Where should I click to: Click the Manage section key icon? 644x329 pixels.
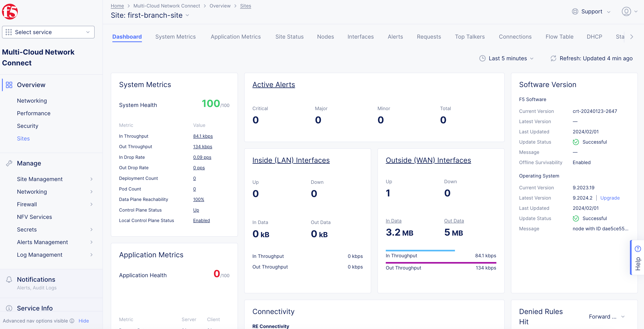9,163
